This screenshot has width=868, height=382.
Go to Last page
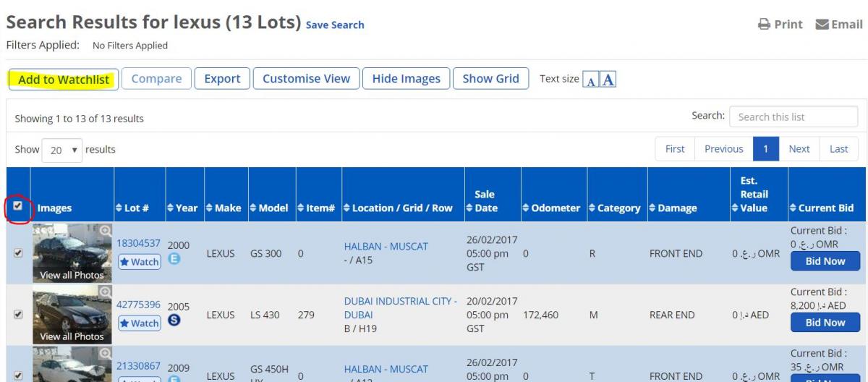(839, 149)
